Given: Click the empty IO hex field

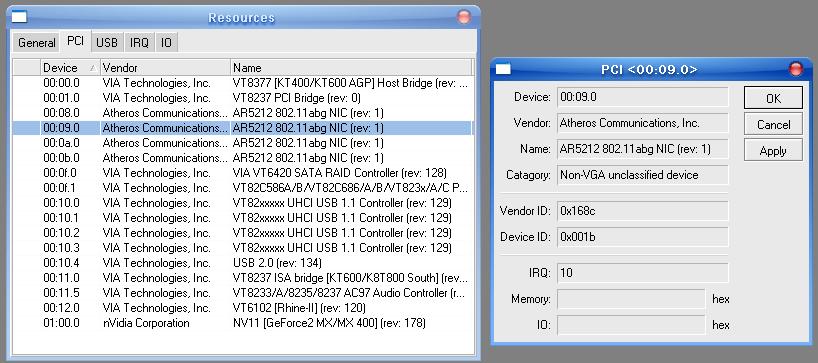Looking at the screenshot, I should [x=631, y=325].
